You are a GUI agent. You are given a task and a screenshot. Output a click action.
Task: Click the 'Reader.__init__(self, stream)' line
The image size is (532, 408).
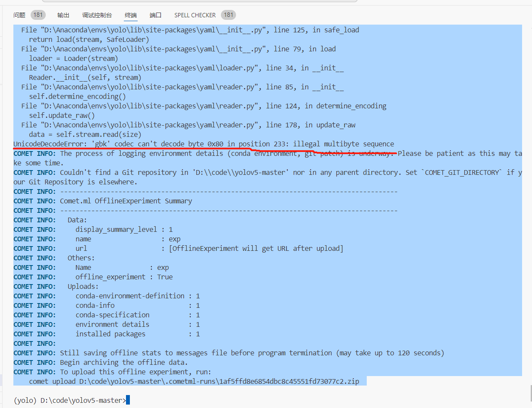click(x=85, y=77)
